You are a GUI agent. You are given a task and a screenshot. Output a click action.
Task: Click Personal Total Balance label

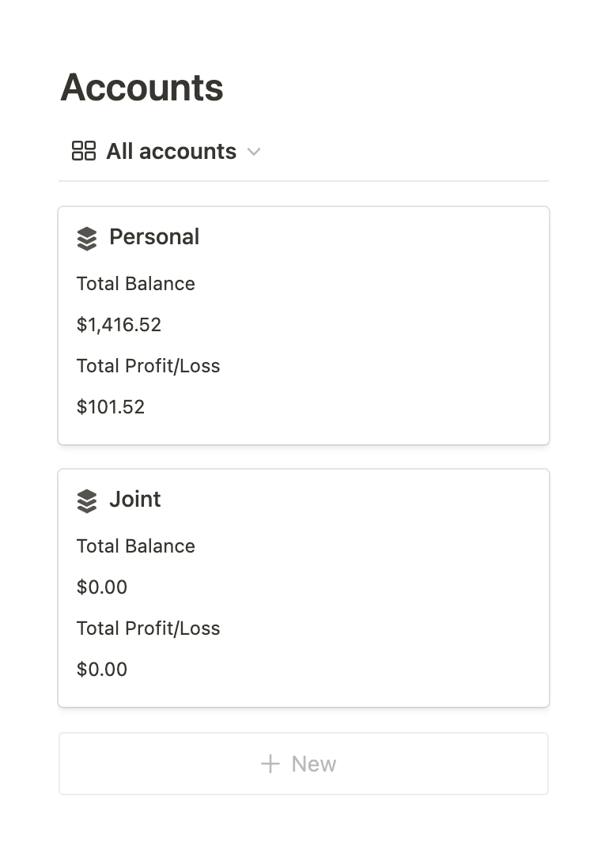pyautogui.click(x=136, y=284)
